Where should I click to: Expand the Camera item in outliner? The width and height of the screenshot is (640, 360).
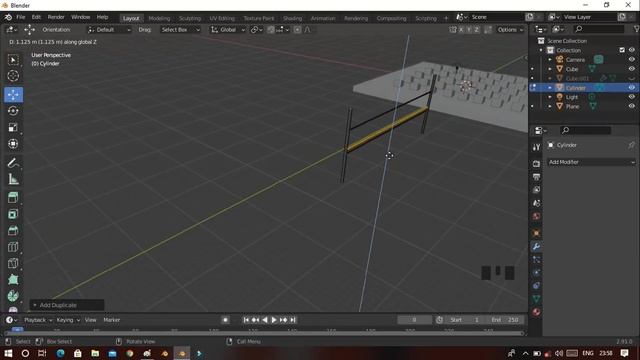(550, 60)
